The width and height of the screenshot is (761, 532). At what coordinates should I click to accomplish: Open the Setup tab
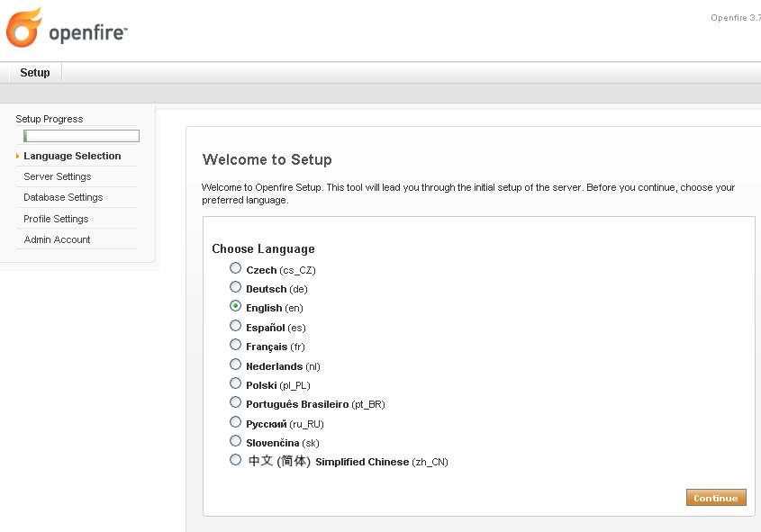[x=35, y=73]
